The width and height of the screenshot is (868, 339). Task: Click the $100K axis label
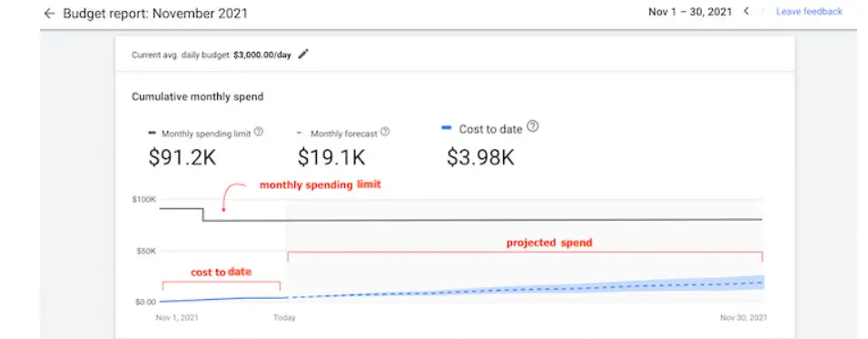coord(144,199)
